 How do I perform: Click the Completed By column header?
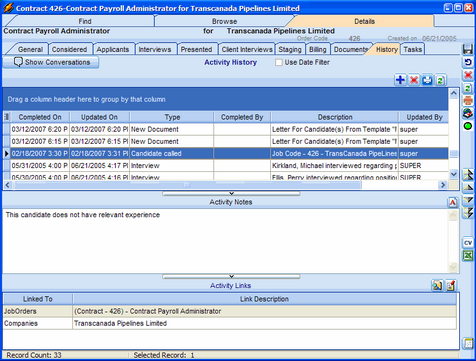[x=242, y=117]
